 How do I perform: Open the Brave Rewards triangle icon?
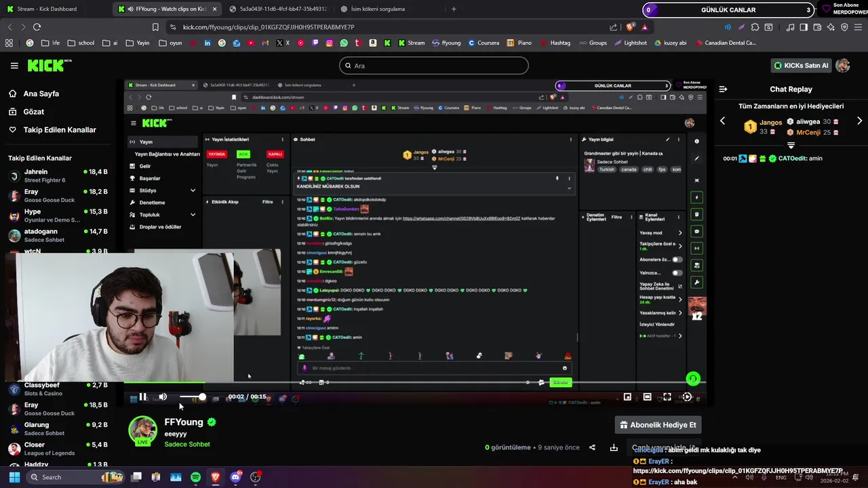[x=644, y=26]
